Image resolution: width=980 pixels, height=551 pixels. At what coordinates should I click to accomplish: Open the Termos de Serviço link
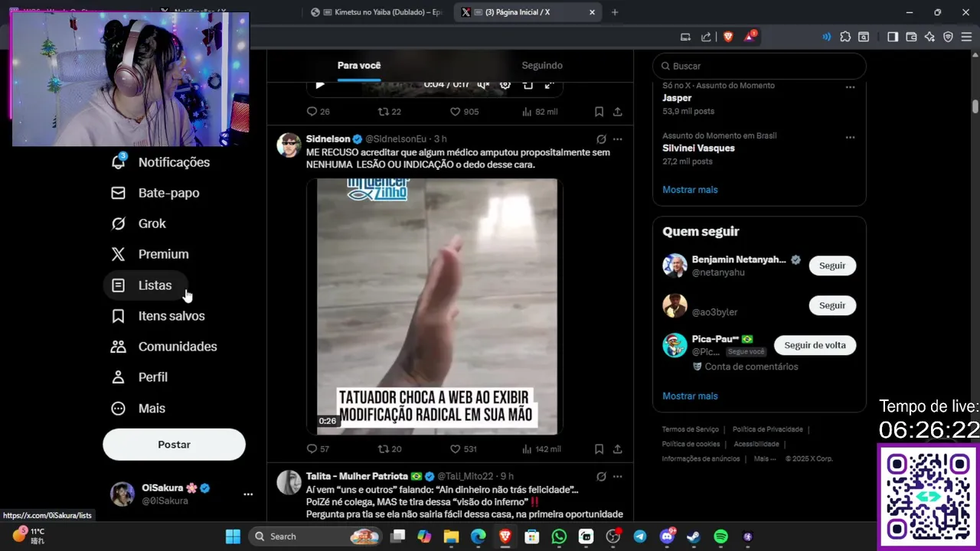click(691, 429)
